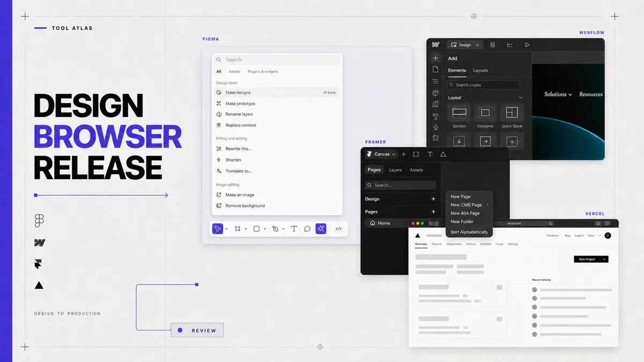Open the Design mode dropdown in Webflow
Screen dimensions: 644x362
tap(465, 45)
